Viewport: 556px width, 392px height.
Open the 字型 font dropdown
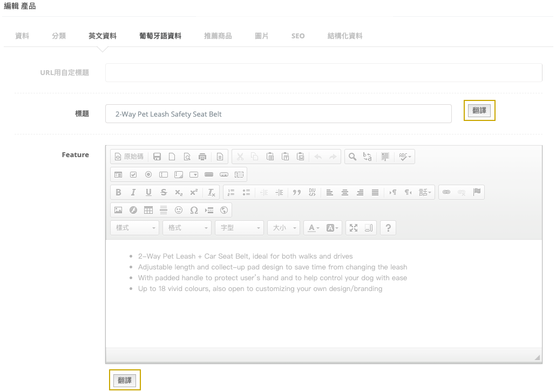(239, 228)
